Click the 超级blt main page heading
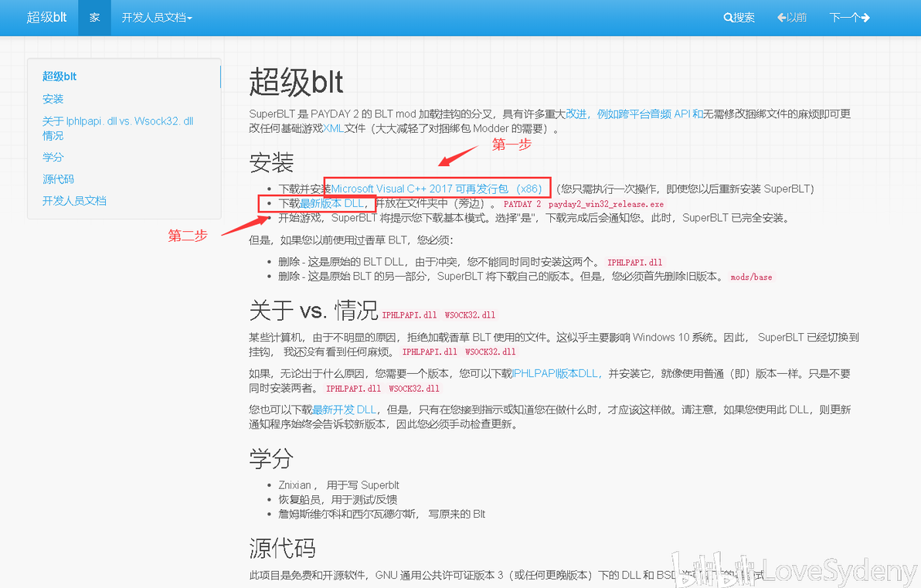Image resolution: width=921 pixels, height=588 pixels. pyautogui.click(x=296, y=82)
